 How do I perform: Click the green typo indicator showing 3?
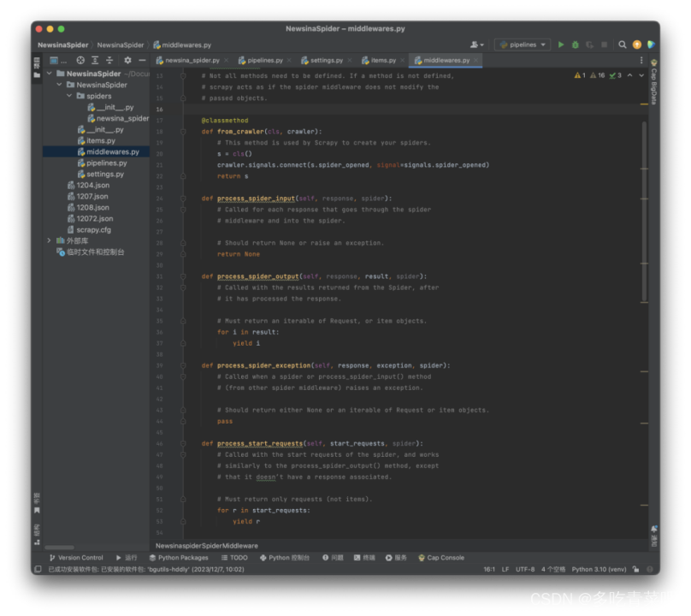pyautogui.click(x=615, y=75)
